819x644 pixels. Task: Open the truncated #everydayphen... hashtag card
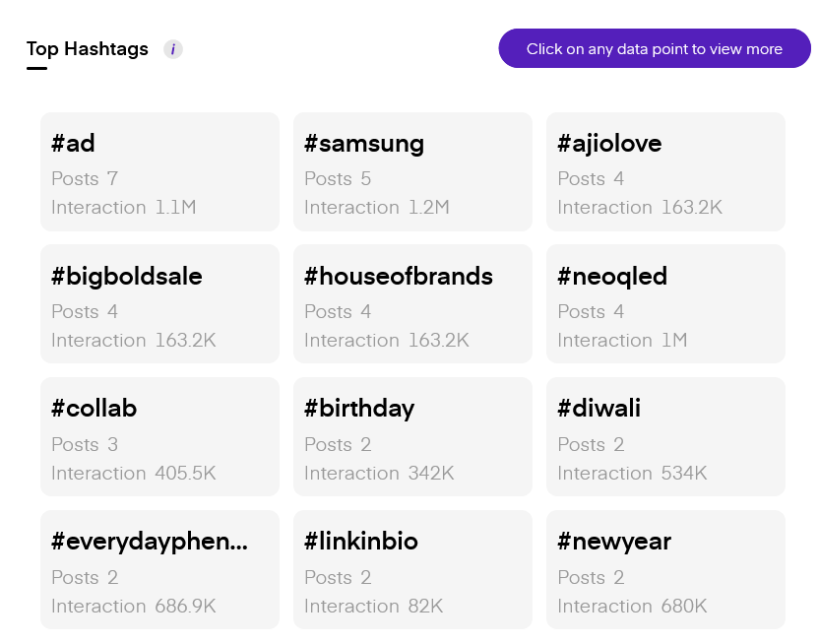click(x=159, y=570)
